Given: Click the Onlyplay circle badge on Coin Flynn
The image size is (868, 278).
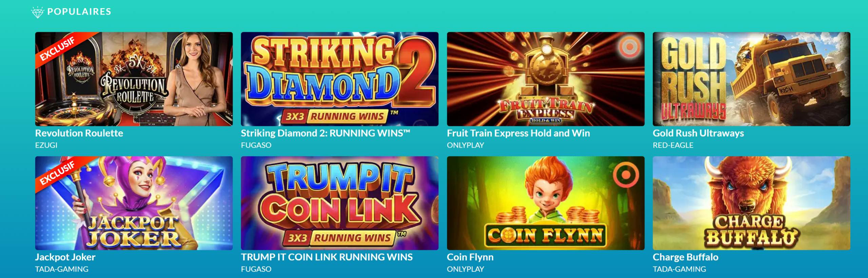Looking at the screenshot, I should point(626,175).
